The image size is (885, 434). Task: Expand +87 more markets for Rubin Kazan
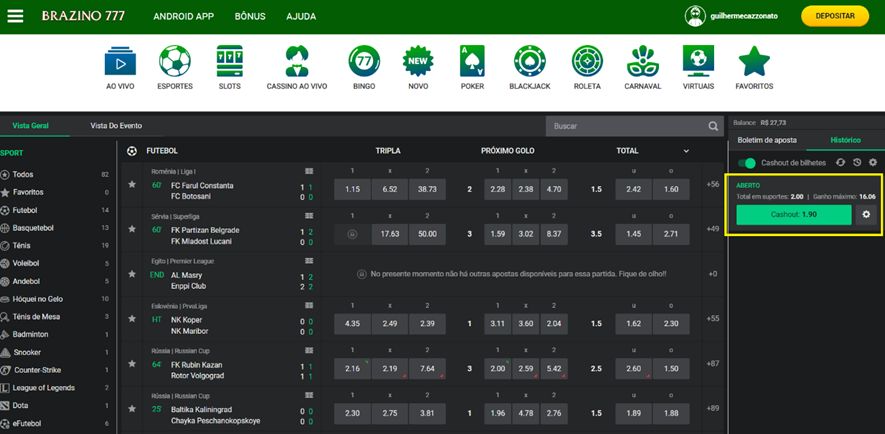click(x=712, y=363)
